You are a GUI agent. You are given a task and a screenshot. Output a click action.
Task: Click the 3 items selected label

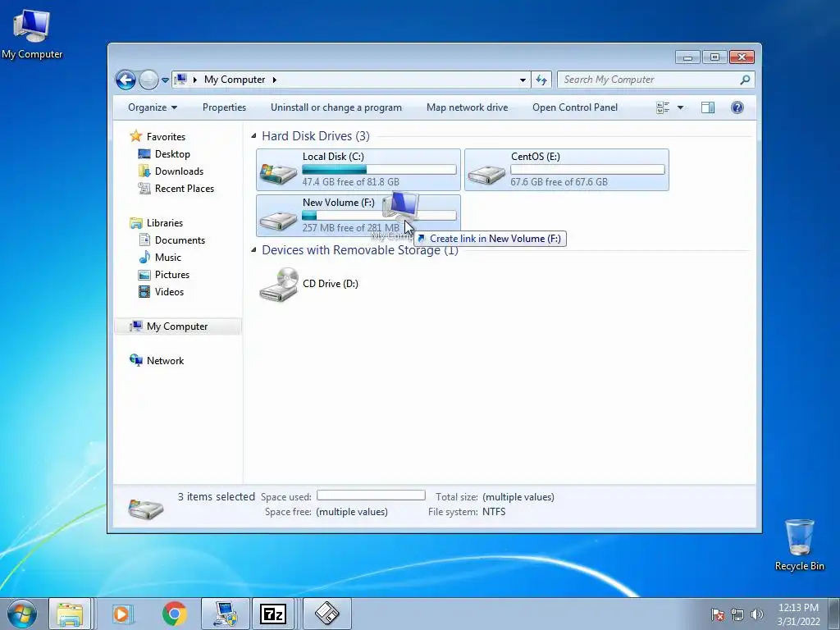click(x=216, y=496)
